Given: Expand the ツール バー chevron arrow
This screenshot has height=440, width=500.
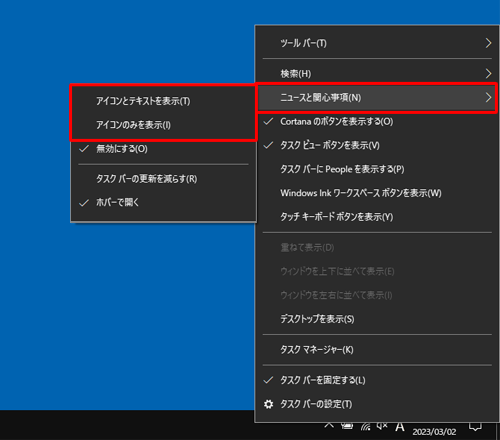Looking at the screenshot, I should pyautogui.click(x=488, y=43).
